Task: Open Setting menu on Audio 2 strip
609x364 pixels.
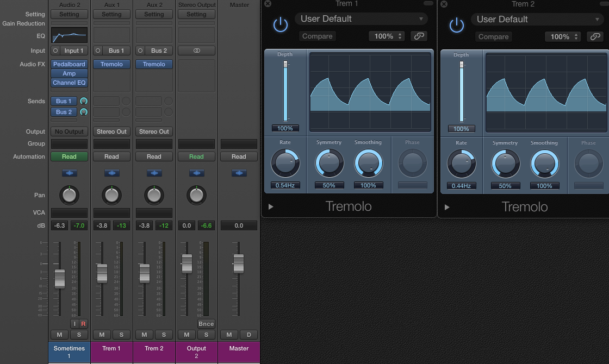Action: [x=69, y=14]
